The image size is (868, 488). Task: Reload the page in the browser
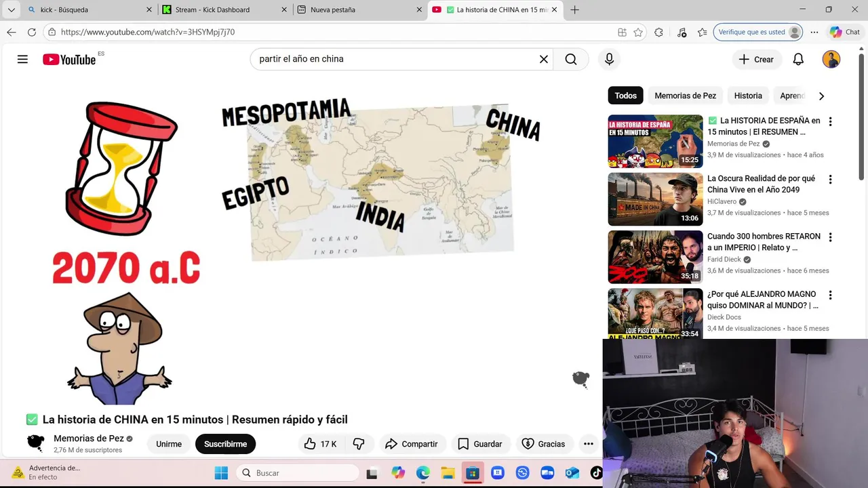tap(31, 32)
